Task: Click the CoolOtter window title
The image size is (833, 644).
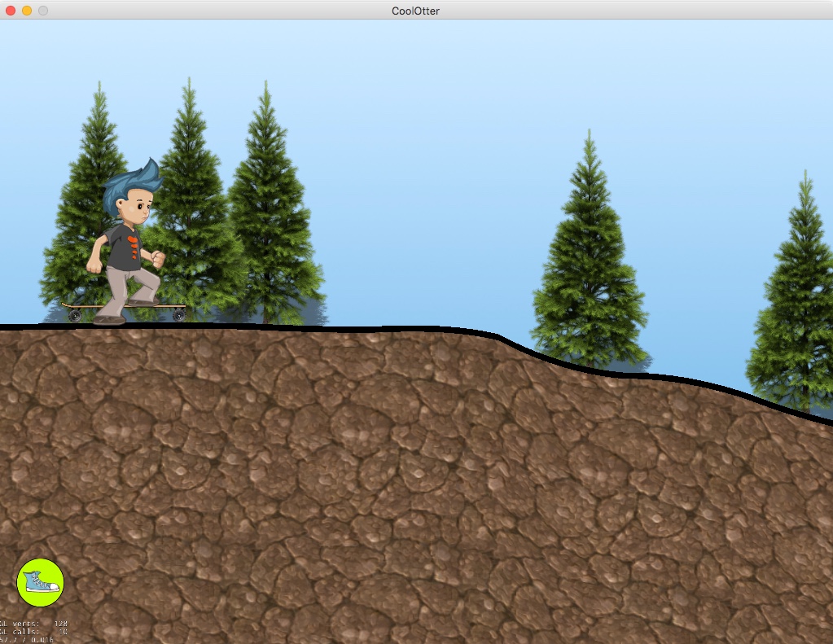Action: [416, 11]
